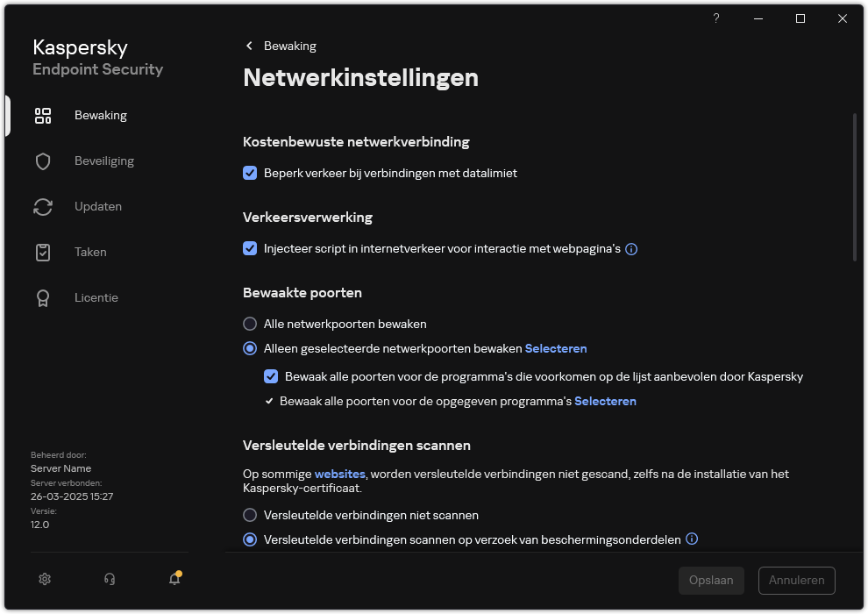The image size is (868, 614).
Task: Click the info icon next to script injection
Action: 631,249
